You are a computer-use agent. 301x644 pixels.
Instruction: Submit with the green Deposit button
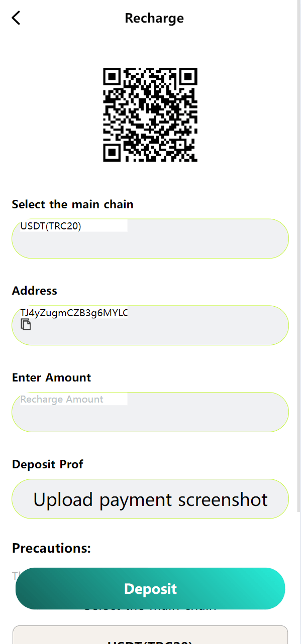150,588
